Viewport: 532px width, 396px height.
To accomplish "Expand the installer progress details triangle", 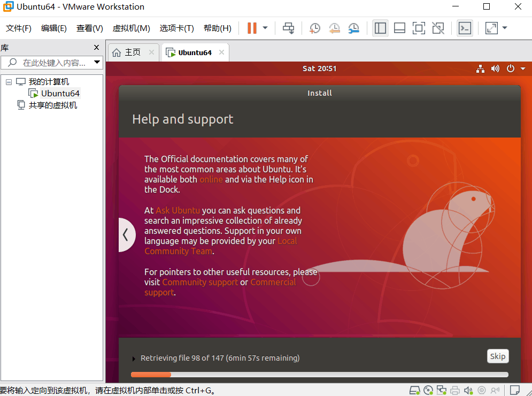I will click(134, 359).
